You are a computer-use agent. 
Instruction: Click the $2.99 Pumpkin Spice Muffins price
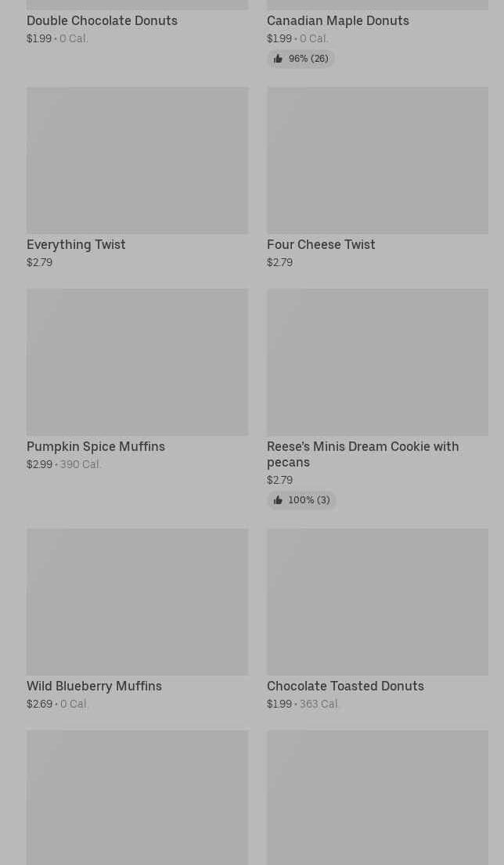pos(39,464)
